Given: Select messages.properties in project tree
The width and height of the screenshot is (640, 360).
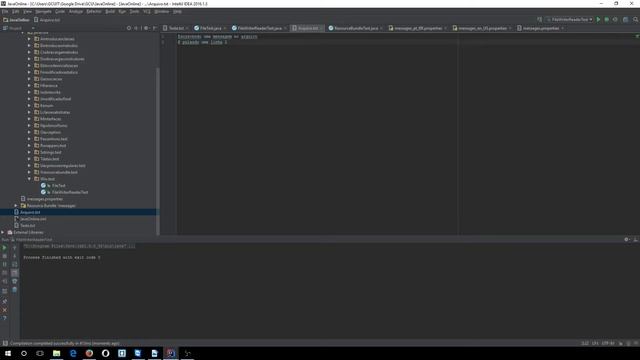Looking at the screenshot, I should pyautogui.click(x=45, y=199).
